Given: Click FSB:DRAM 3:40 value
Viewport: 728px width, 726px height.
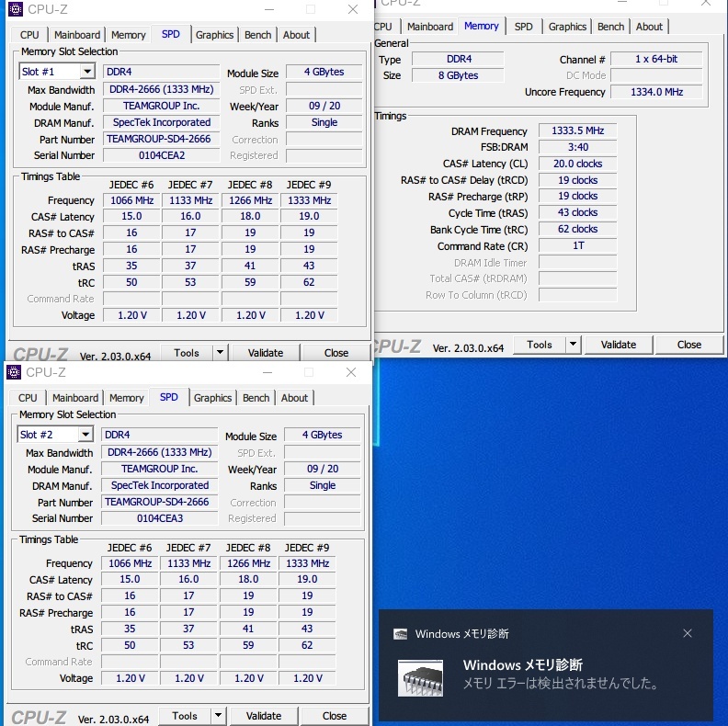Looking at the screenshot, I should click(577, 147).
